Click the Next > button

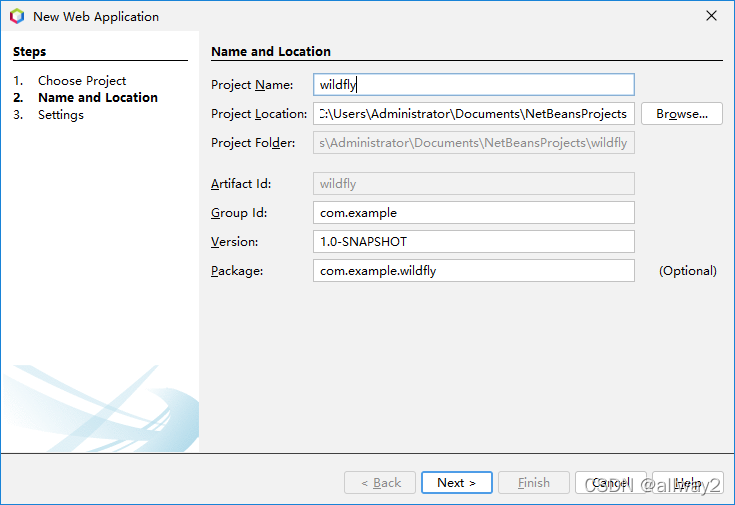point(457,482)
